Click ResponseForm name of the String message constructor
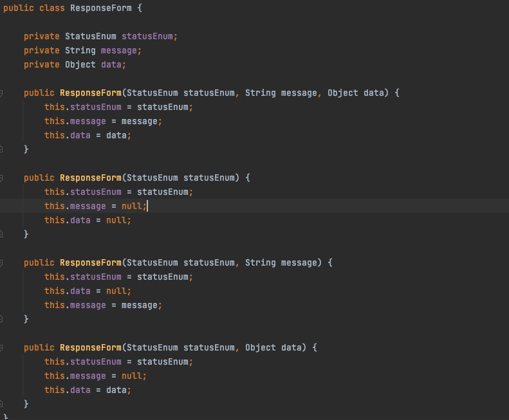The height and width of the screenshot is (420, 509). point(91,262)
